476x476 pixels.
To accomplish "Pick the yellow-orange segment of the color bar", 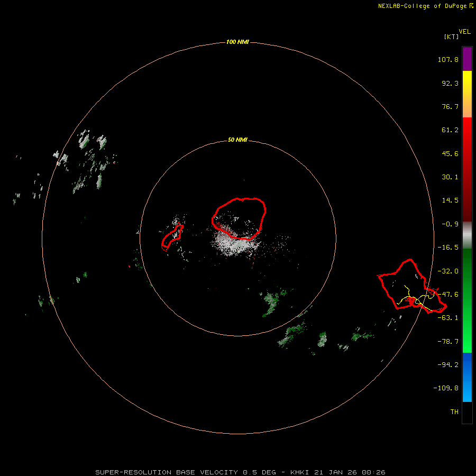I will (x=467, y=94).
